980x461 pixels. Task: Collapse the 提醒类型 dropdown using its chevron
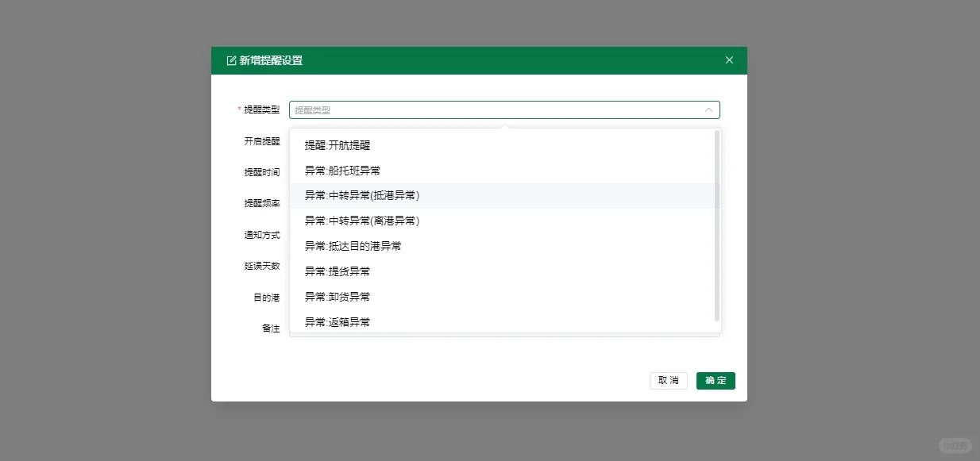coord(709,109)
